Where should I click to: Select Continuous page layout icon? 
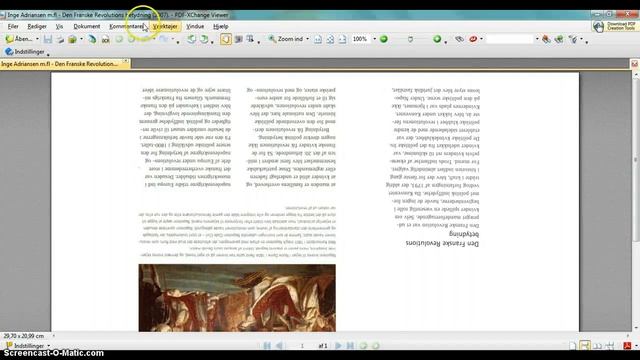(585, 346)
